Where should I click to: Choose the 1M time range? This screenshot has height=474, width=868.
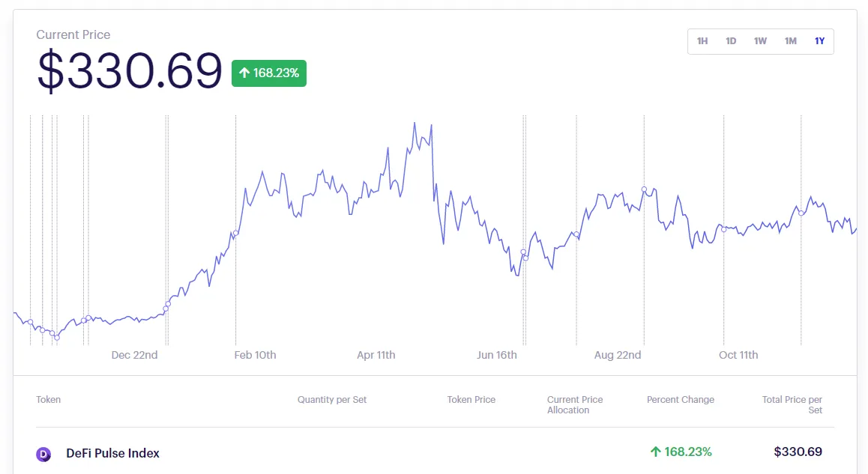coord(790,41)
